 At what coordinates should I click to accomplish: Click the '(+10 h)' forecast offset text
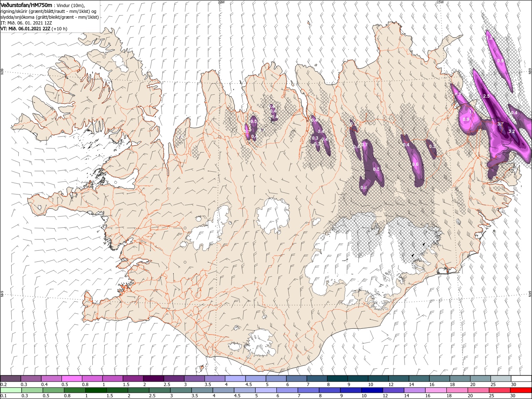[60, 29]
